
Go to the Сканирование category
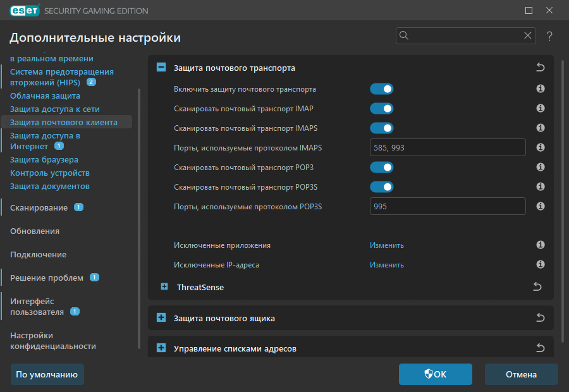point(39,207)
